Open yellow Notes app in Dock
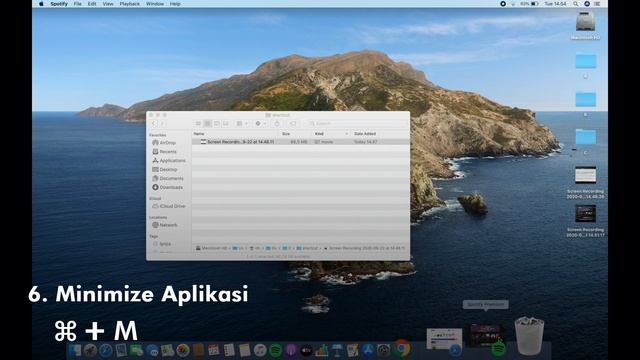The height and width of the screenshot is (360, 640). (x=244, y=350)
